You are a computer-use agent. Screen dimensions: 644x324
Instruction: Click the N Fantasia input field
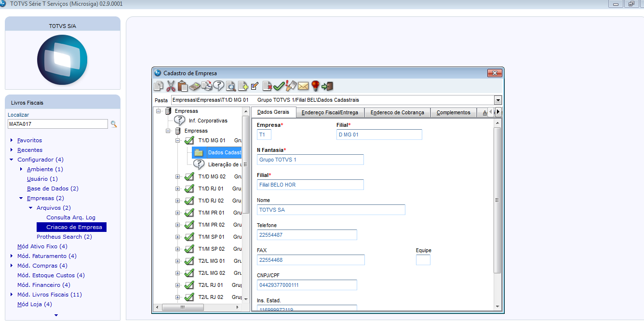tap(310, 160)
